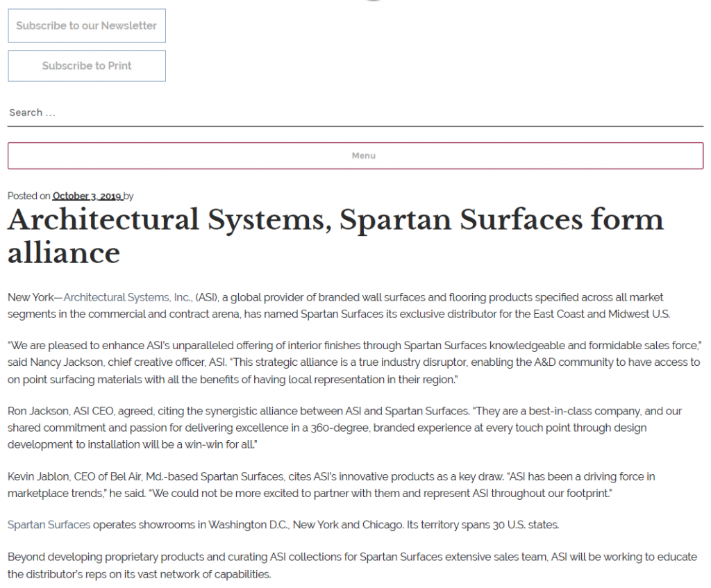Click the article headline text
Image resolution: width=711 pixels, height=588 pixels.
[335, 236]
